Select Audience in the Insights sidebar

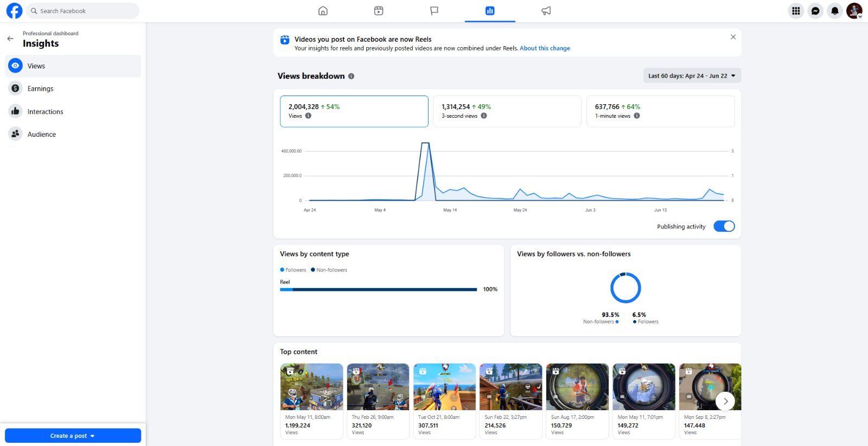73,134
